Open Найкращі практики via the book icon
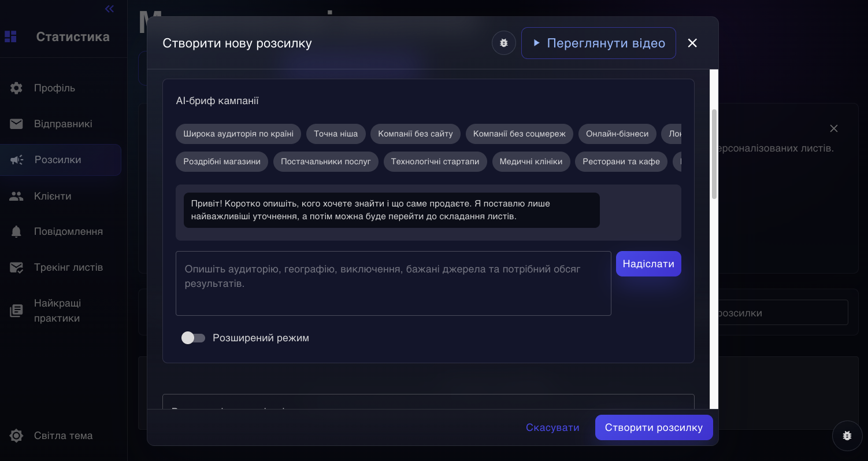 pyautogui.click(x=16, y=310)
